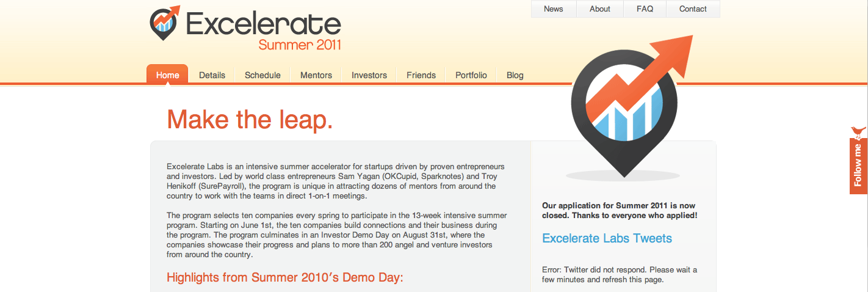Click the Excelerate Labs Tweets link
Image resolution: width=868 pixels, height=292 pixels.
click(607, 238)
